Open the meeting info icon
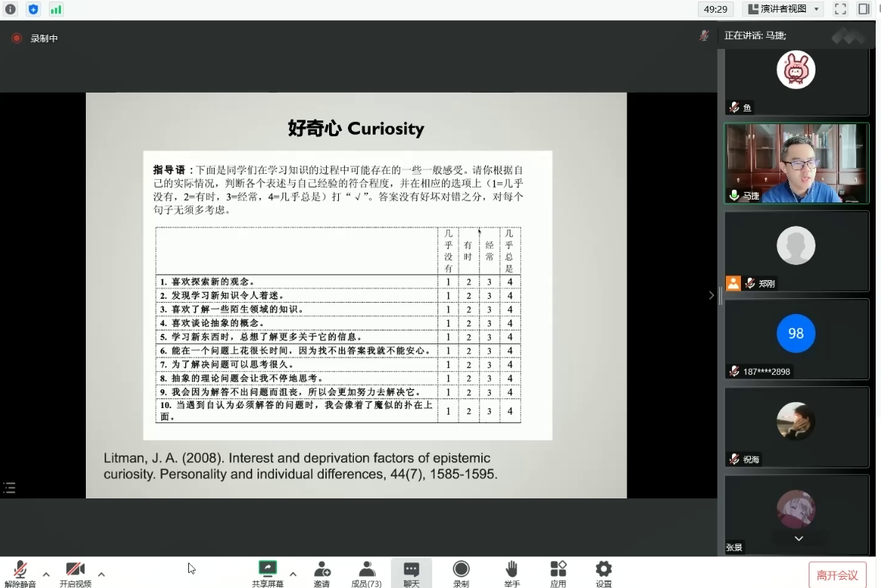The height and width of the screenshot is (588, 881). [11, 10]
